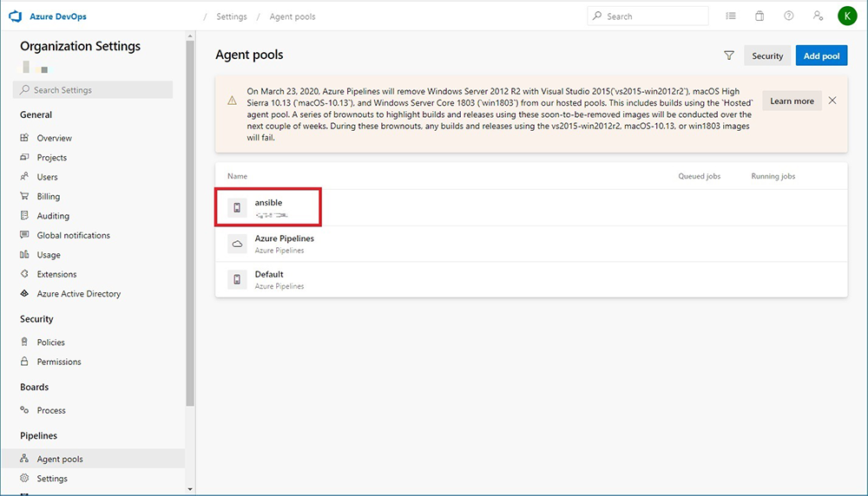Click sidebar scrollbar up arrow

190,36
